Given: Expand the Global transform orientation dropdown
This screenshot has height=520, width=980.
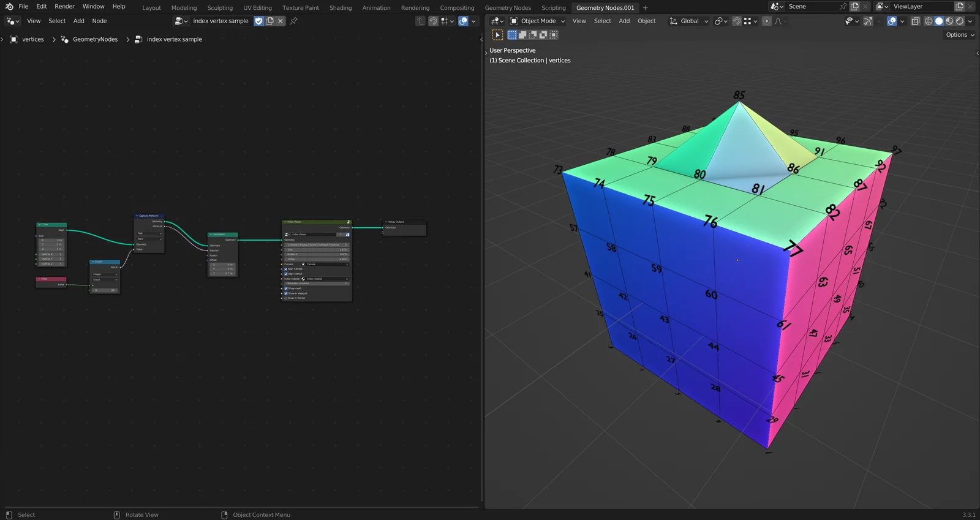Looking at the screenshot, I should click(x=689, y=21).
